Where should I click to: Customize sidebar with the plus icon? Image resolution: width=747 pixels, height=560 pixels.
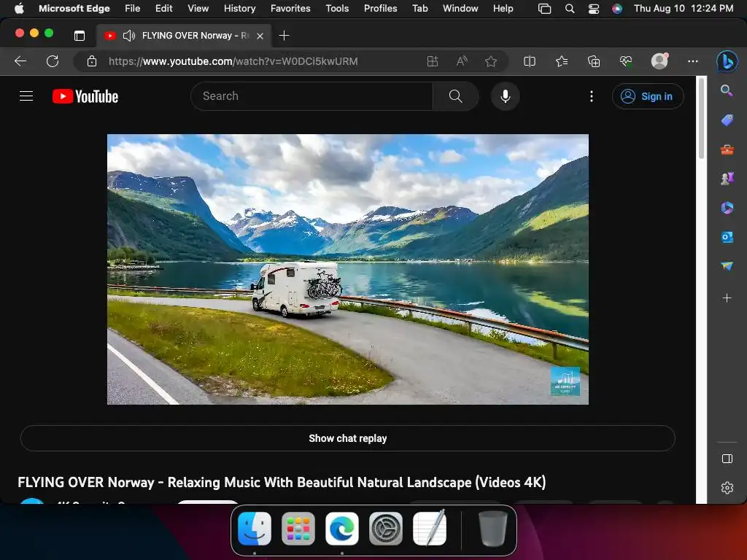tap(727, 297)
